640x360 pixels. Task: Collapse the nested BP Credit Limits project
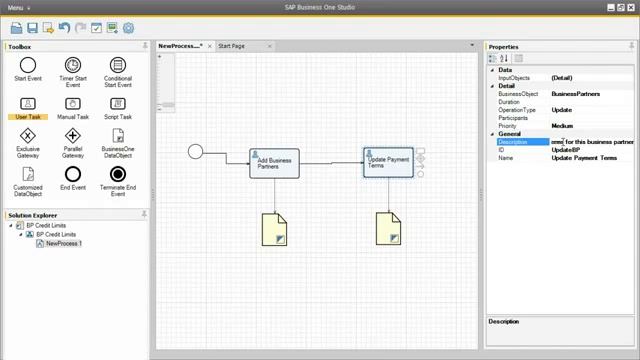pyautogui.click(x=21, y=235)
